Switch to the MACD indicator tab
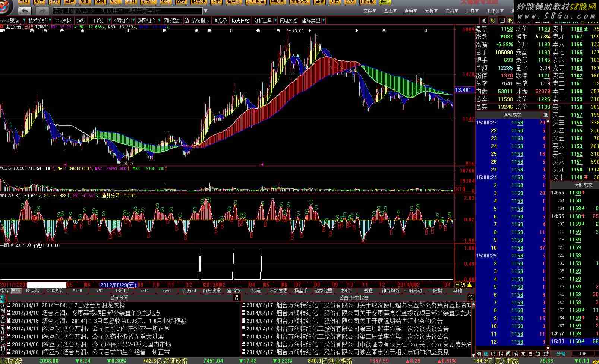 coord(77,291)
